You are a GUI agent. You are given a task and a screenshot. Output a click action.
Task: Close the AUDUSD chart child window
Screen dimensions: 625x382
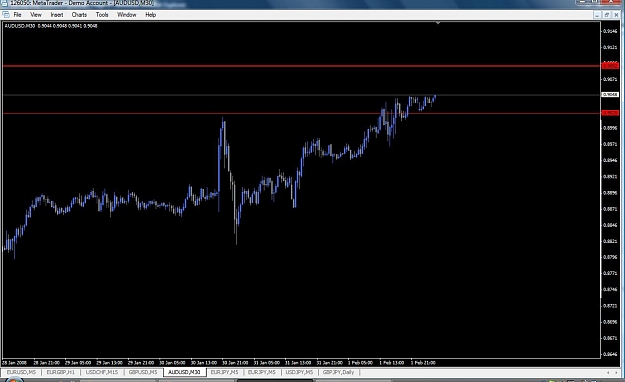point(616,15)
